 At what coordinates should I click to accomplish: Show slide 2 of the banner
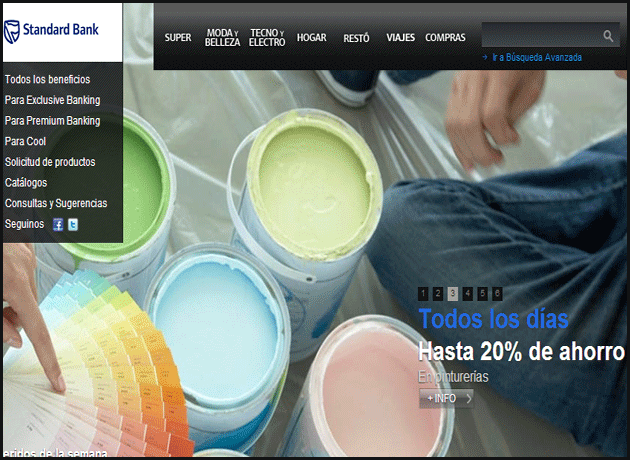pyautogui.click(x=438, y=294)
